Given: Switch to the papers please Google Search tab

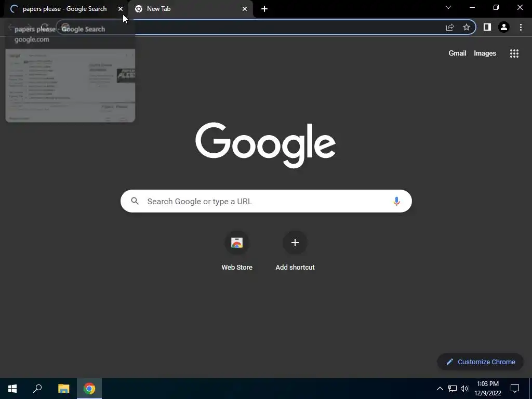Looking at the screenshot, I should click(64, 9).
